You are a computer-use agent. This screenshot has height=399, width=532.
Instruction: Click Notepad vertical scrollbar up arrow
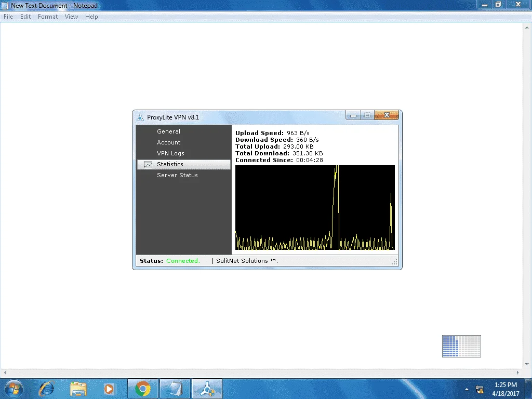[527, 27]
